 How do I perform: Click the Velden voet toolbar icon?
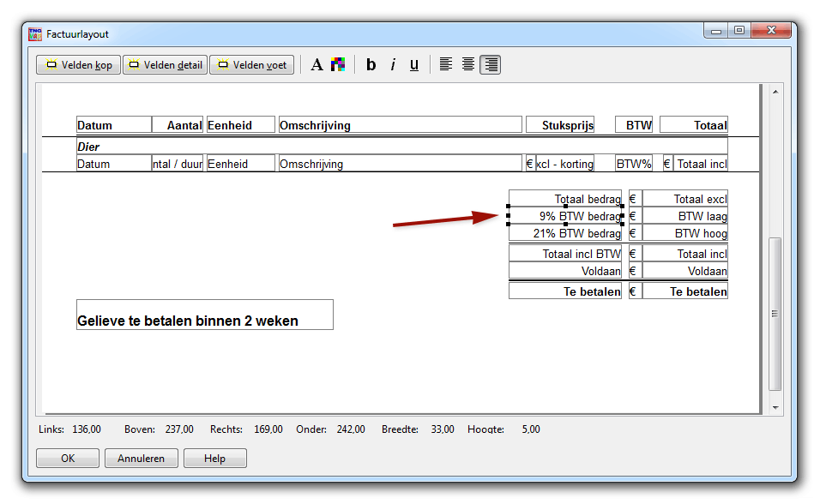click(x=251, y=63)
